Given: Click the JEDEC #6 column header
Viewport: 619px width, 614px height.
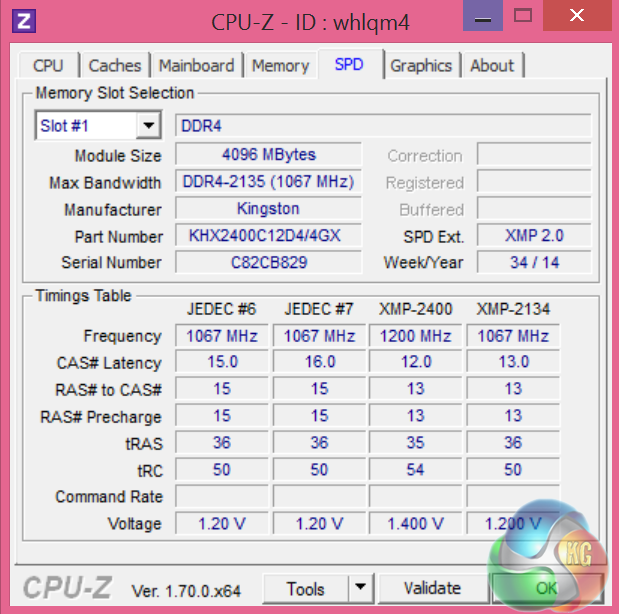Looking at the screenshot, I should tap(221, 309).
